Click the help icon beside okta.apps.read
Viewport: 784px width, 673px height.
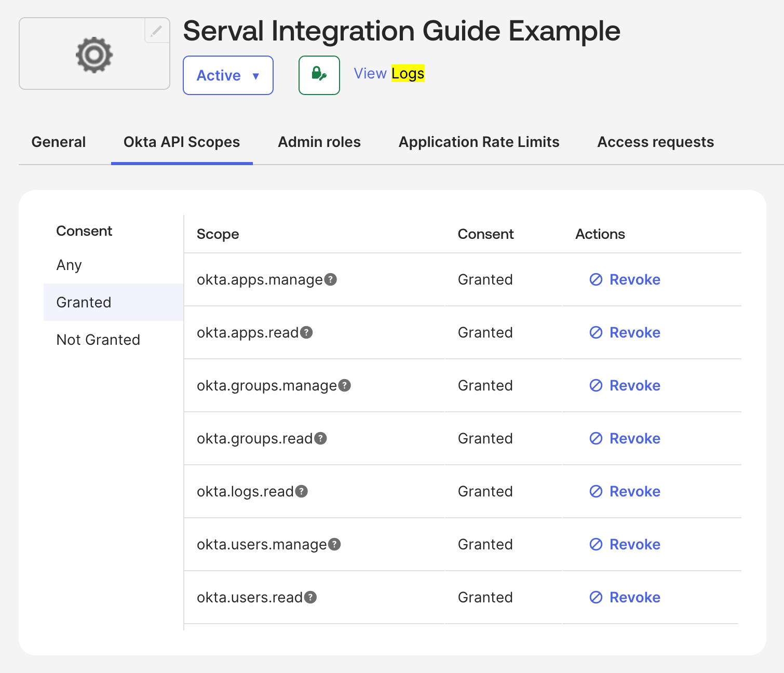pyautogui.click(x=307, y=332)
